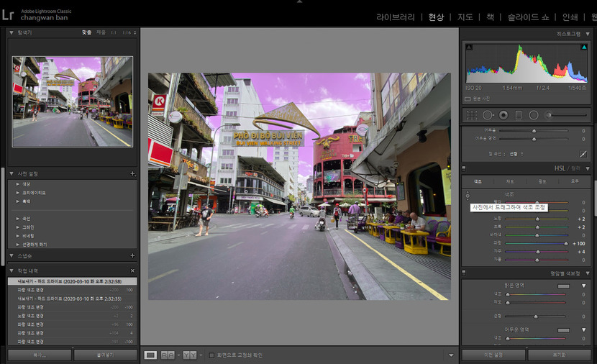
Task: Select the Spot Removal tool
Action: [x=488, y=115]
